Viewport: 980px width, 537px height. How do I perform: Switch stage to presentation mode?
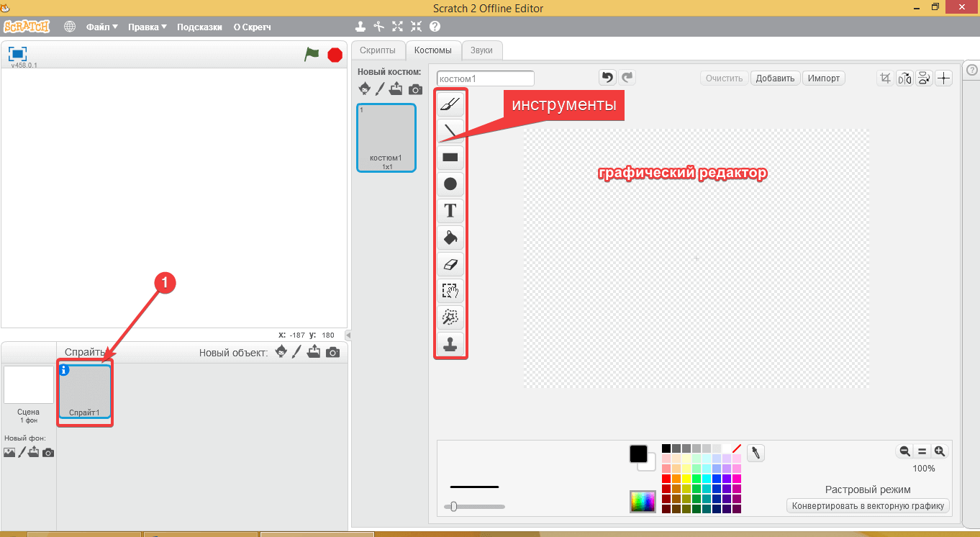coord(18,53)
